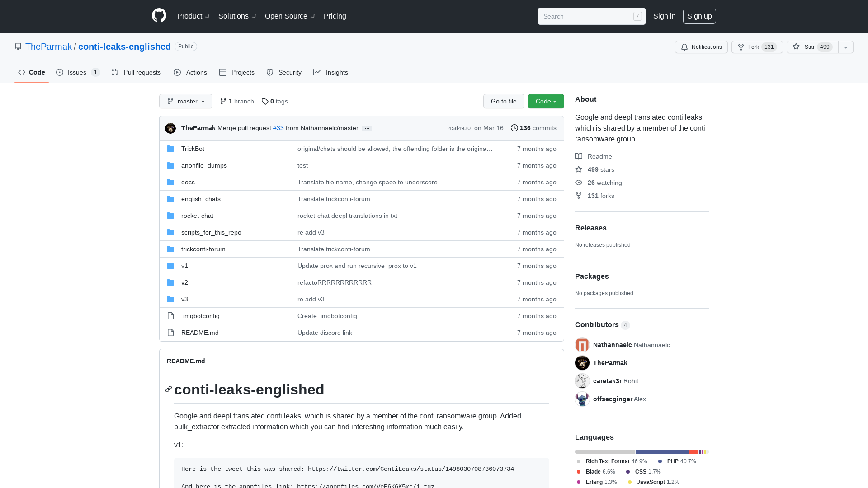
Task: Open the 136 commits link
Action: pyautogui.click(x=533, y=128)
